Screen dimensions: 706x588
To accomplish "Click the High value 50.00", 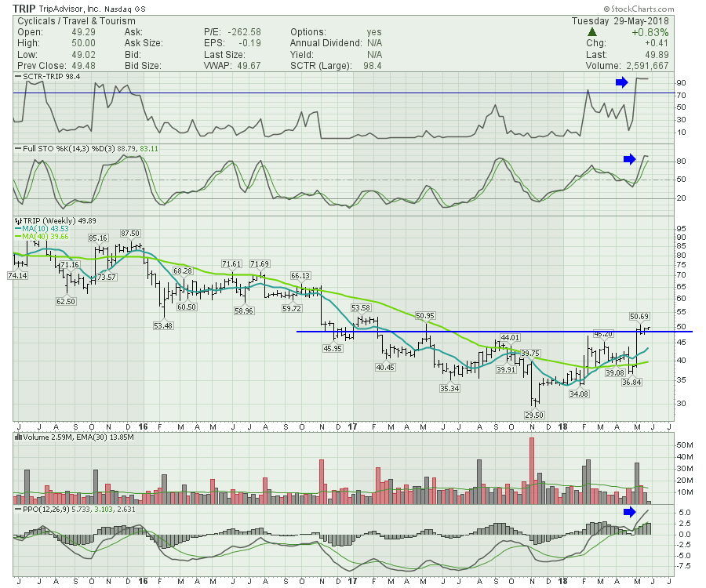I will [x=84, y=43].
